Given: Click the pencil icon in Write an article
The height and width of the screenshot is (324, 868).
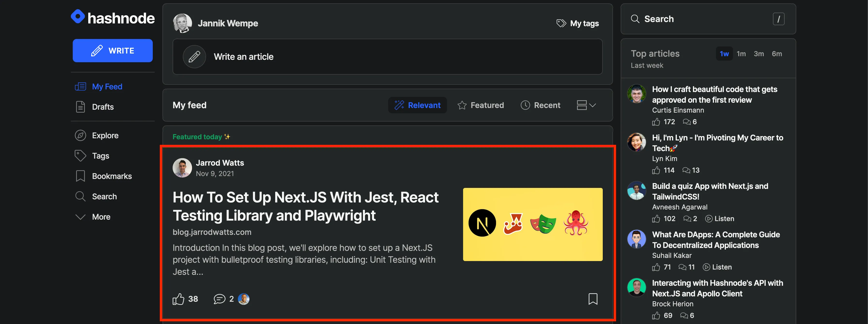Looking at the screenshot, I should pos(194,56).
